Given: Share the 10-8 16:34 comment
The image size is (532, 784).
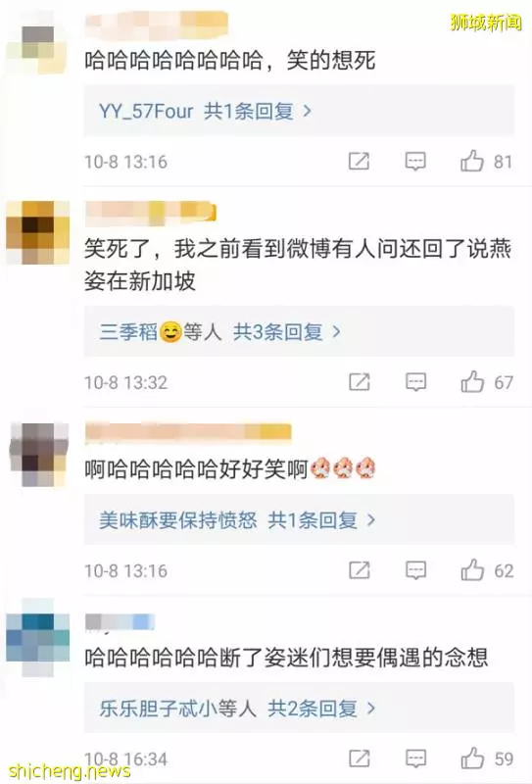Looking at the screenshot, I should (x=359, y=759).
